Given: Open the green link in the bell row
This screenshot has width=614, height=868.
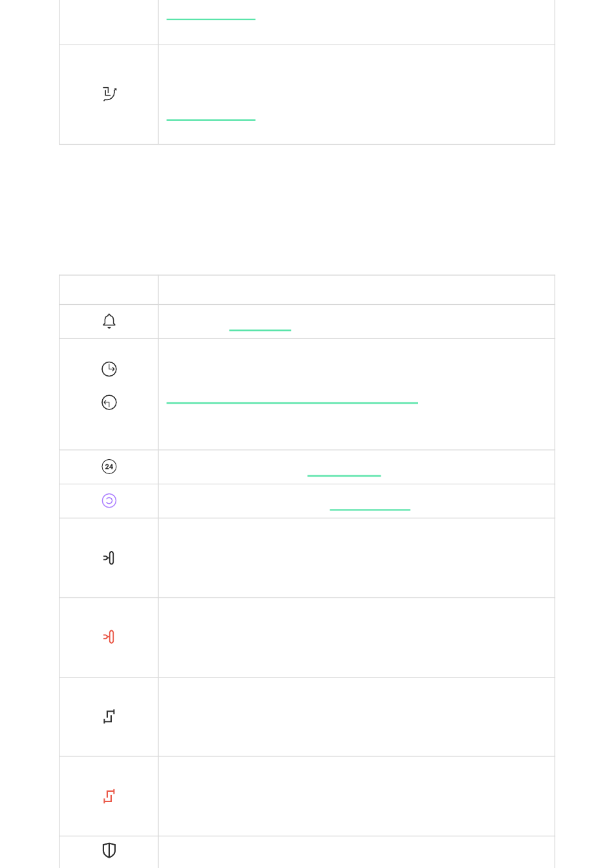Looking at the screenshot, I should pyautogui.click(x=260, y=329).
